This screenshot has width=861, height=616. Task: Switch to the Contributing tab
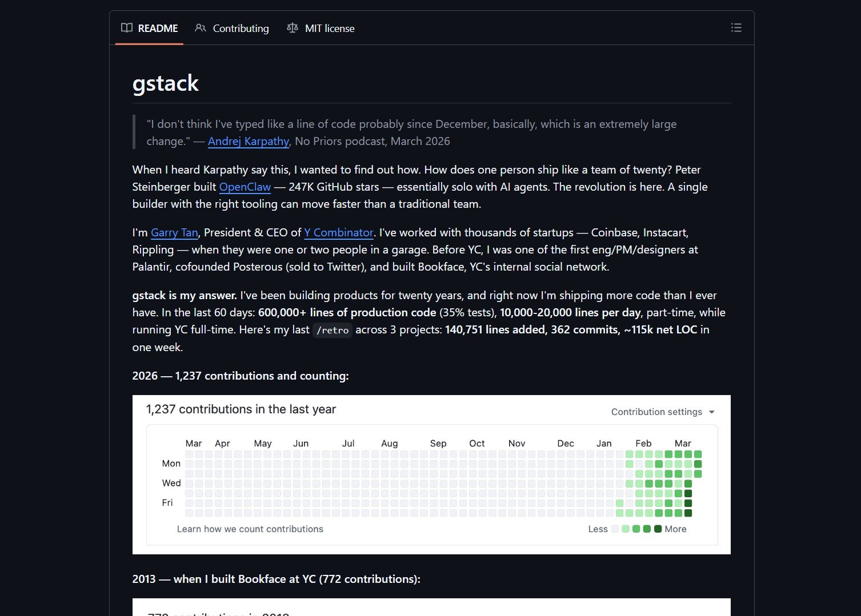pyautogui.click(x=241, y=28)
